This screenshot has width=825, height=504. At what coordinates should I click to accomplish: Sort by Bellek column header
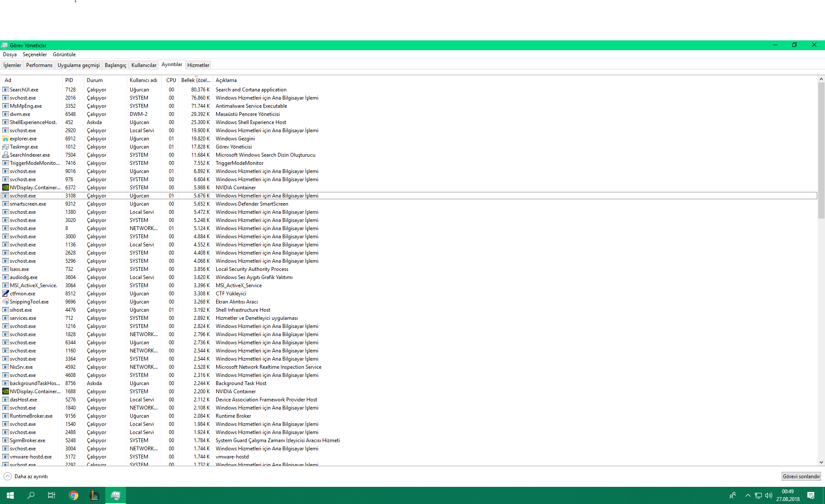pyautogui.click(x=196, y=80)
